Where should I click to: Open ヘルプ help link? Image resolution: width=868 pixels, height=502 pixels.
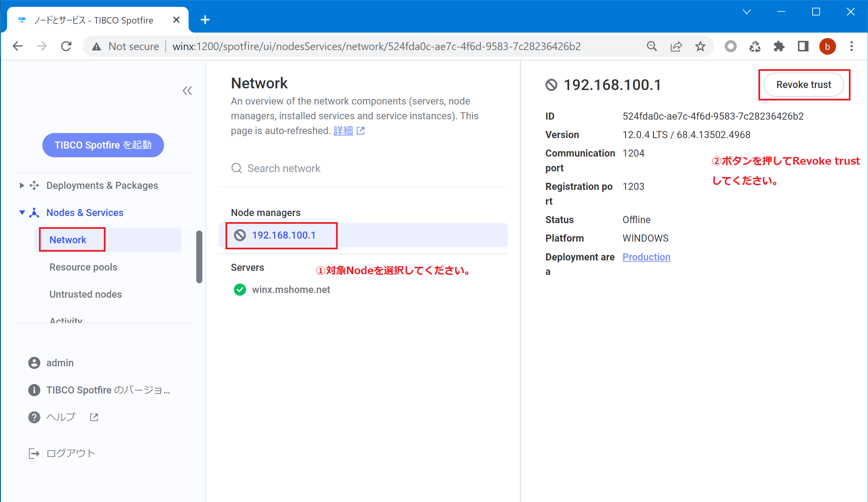click(60, 417)
